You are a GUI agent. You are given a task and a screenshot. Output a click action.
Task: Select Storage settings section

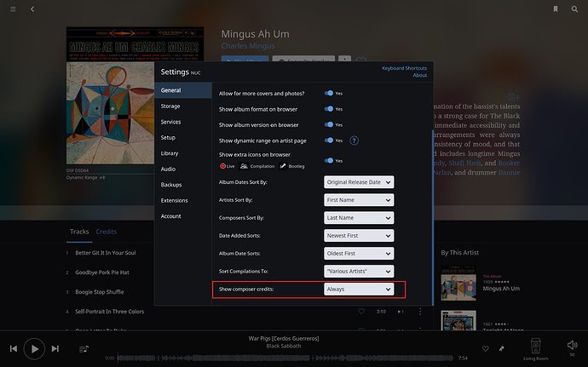(183, 106)
